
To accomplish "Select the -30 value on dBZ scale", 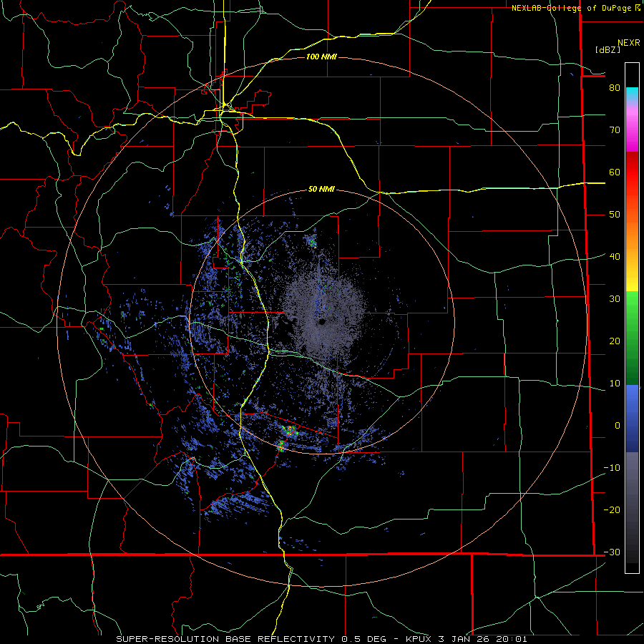I will tap(612, 552).
